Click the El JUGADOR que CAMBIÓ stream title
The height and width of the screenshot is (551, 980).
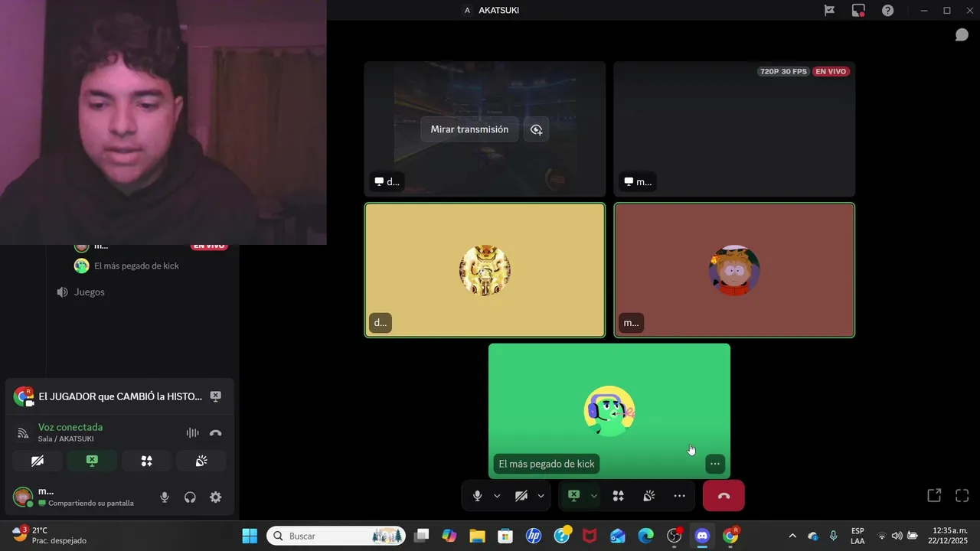[x=120, y=396]
